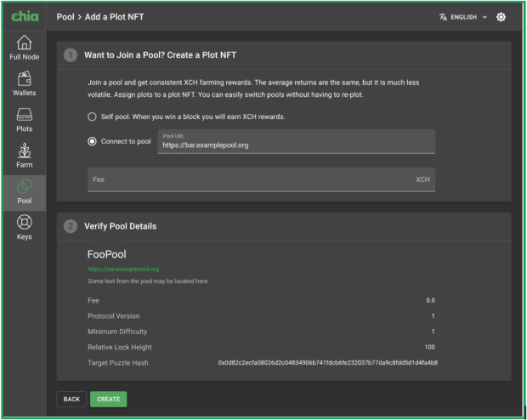The width and height of the screenshot is (527, 420).
Task: Select the Connect to pool radio option
Action: coord(92,142)
